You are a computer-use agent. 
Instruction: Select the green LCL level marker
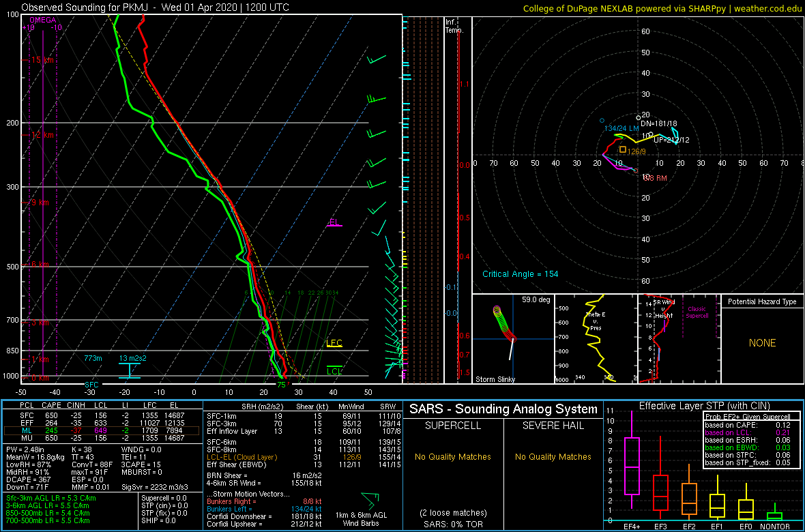(334, 371)
